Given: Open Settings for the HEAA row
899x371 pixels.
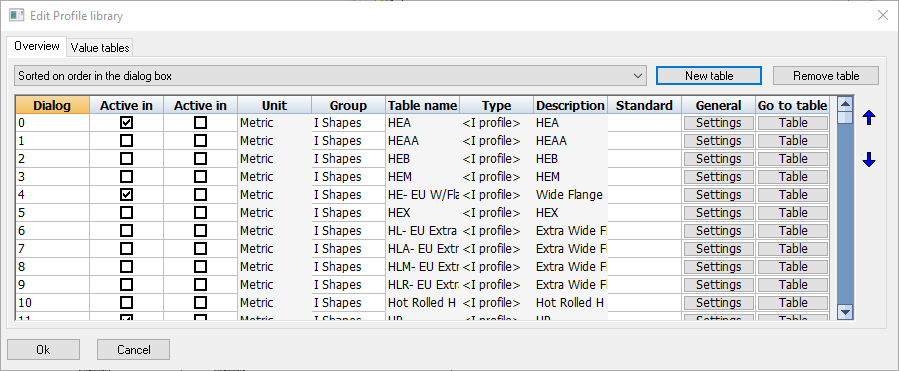Looking at the screenshot, I should click(718, 141).
